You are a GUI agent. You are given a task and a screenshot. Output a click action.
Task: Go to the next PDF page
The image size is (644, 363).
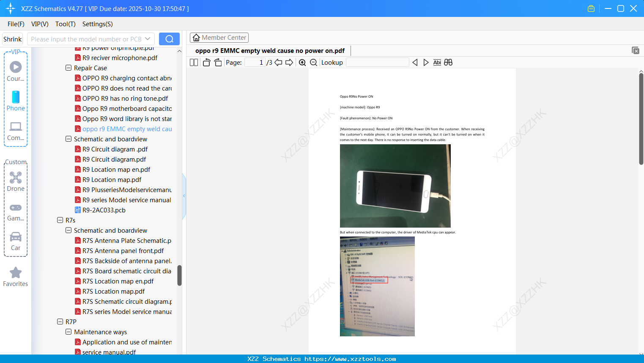coord(289,63)
